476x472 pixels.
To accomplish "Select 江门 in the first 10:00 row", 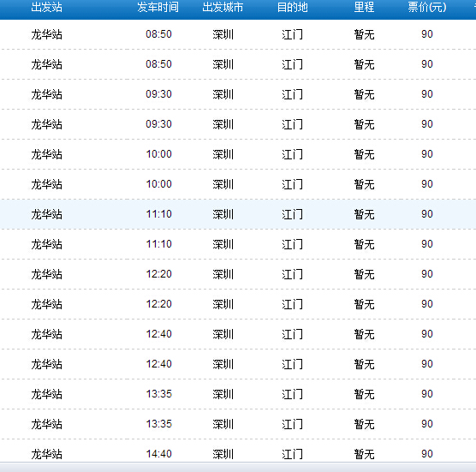I will [x=292, y=154].
